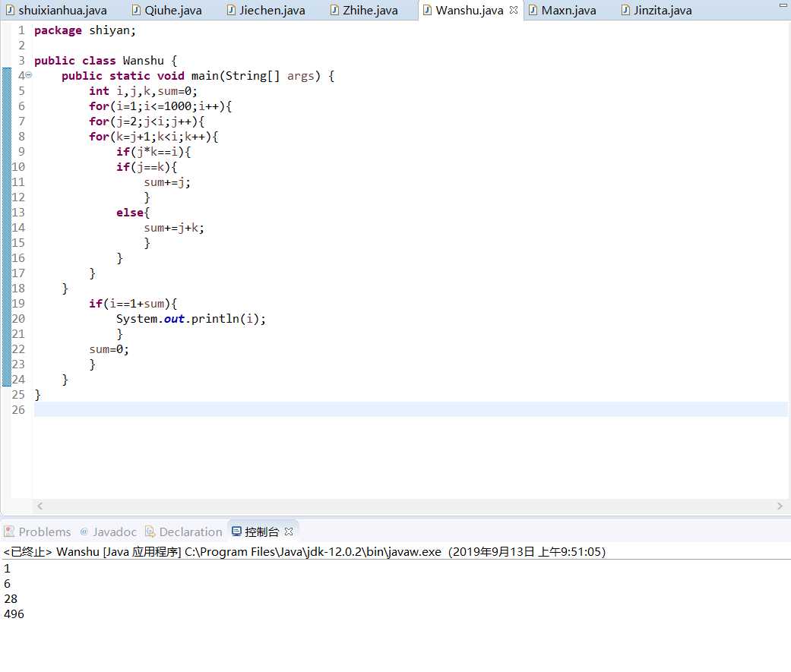Switch to the Jinzita.java tab
Viewport: 791px width, 672px height.
(657, 10)
